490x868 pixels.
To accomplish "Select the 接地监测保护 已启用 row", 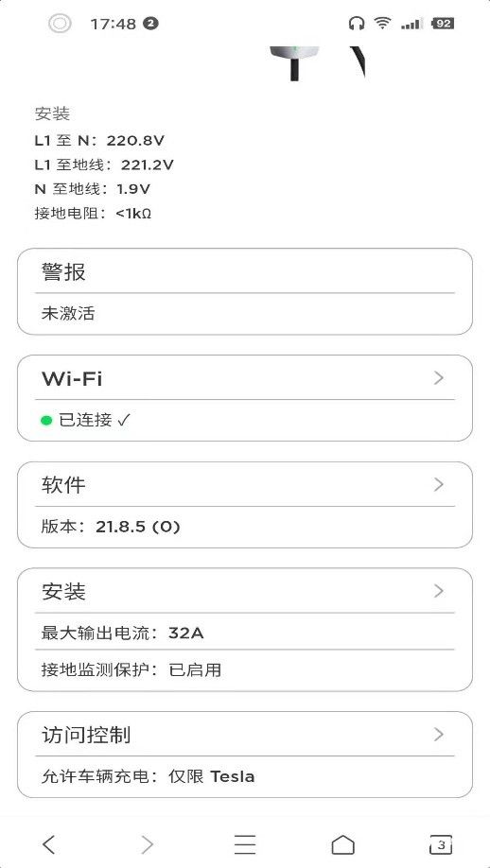I will point(245,669).
